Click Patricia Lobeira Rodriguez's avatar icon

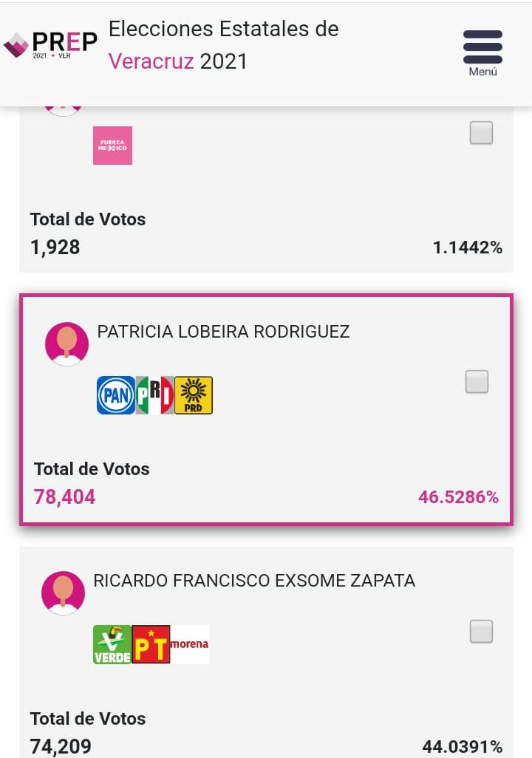[x=66, y=344]
